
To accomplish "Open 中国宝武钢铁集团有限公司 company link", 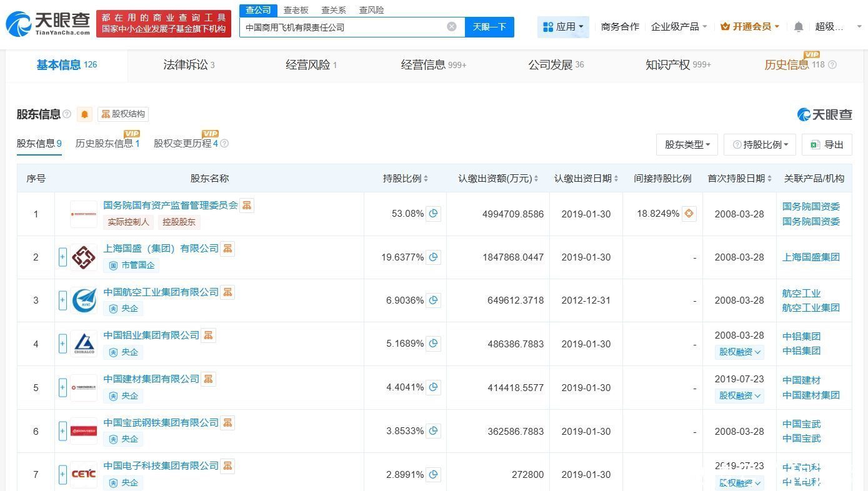I will 161,422.
